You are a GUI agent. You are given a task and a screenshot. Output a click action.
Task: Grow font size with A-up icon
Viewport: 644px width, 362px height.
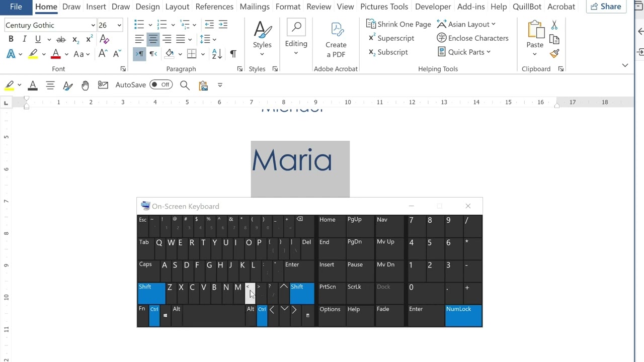pyautogui.click(x=103, y=54)
